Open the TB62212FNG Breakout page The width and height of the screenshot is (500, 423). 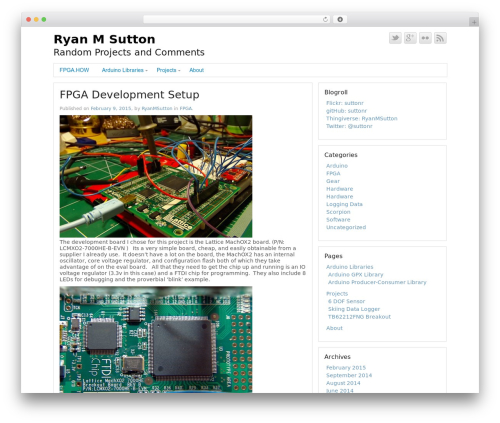coord(359,317)
